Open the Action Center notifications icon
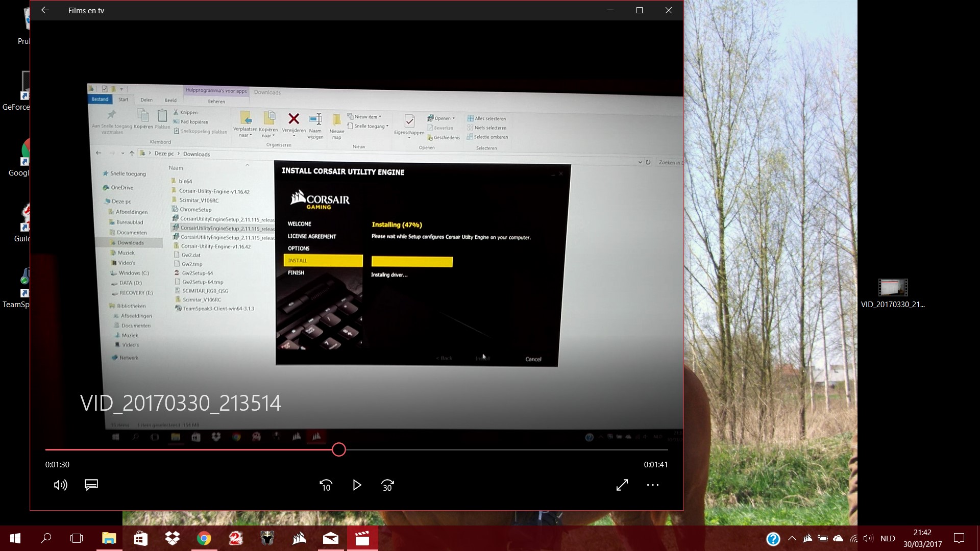The image size is (980, 551). [959, 538]
